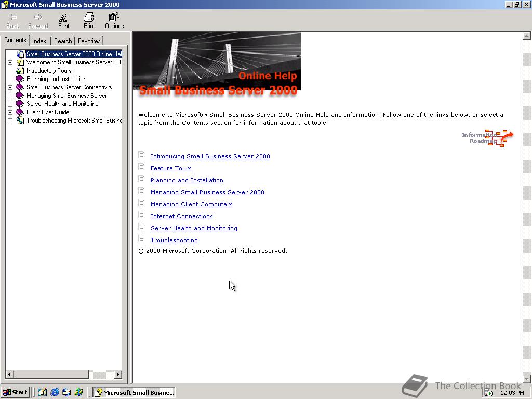This screenshot has width=532, height=399.
Task: Select Welcome to Small Business Server 2000 topic
Action: pos(74,62)
